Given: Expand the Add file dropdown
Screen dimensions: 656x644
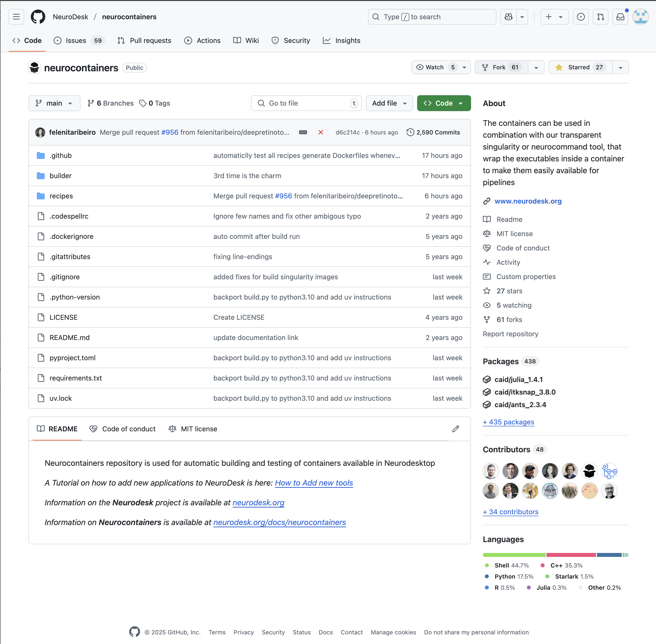Looking at the screenshot, I should [389, 103].
